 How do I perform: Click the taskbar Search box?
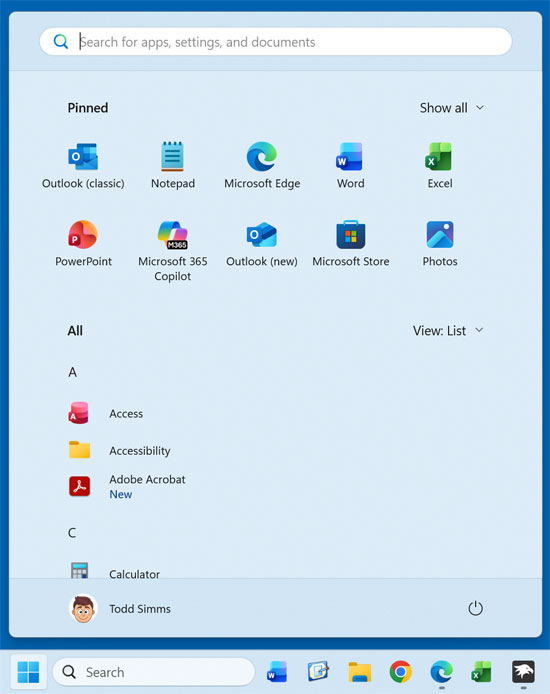154,672
